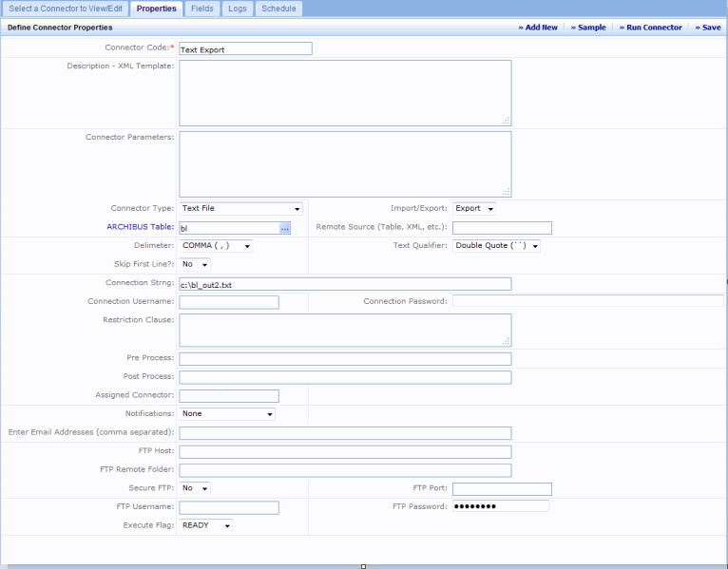Change the Text Qualifier dropdown

pos(496,246)
